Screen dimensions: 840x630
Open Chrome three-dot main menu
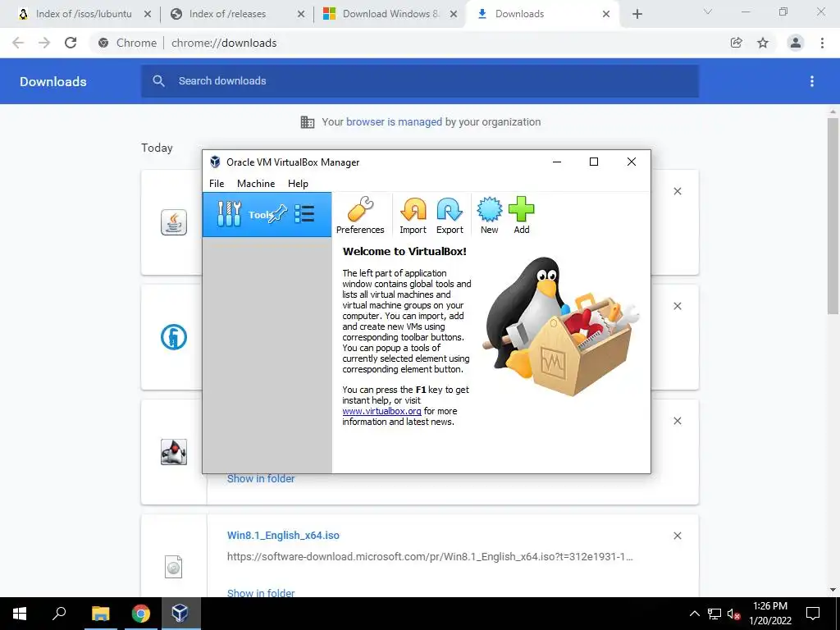[822, 43]
